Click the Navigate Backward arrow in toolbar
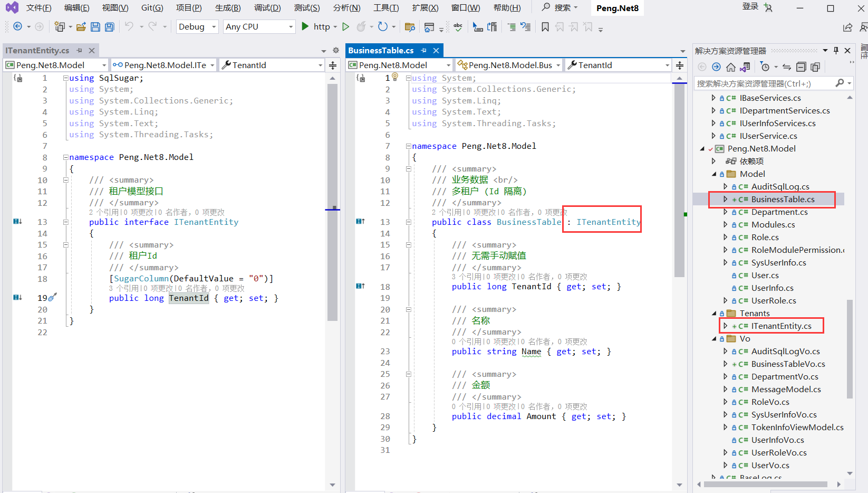Viewport: 868px width, 493px height. point(17,26)
